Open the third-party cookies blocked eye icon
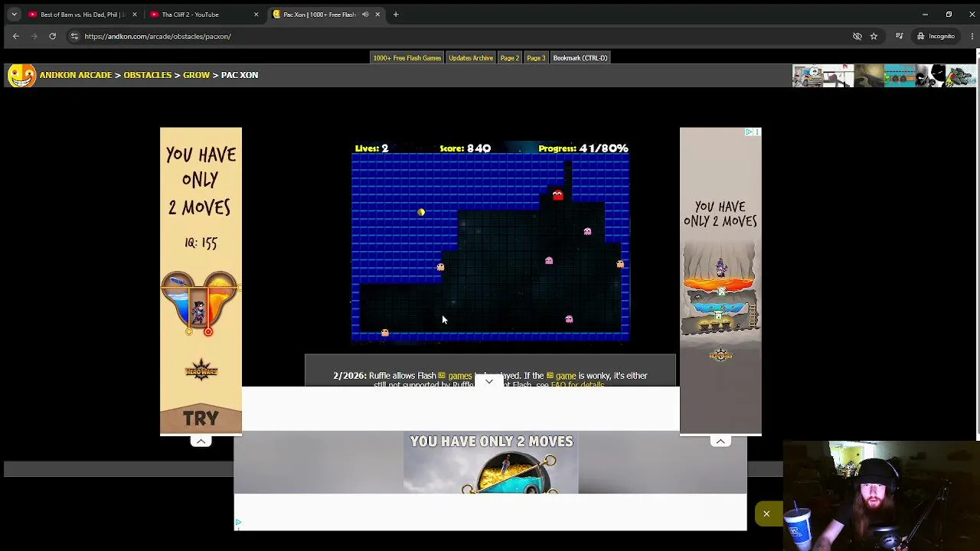Viewport: 980px width, 551px height. click(857, 36)
